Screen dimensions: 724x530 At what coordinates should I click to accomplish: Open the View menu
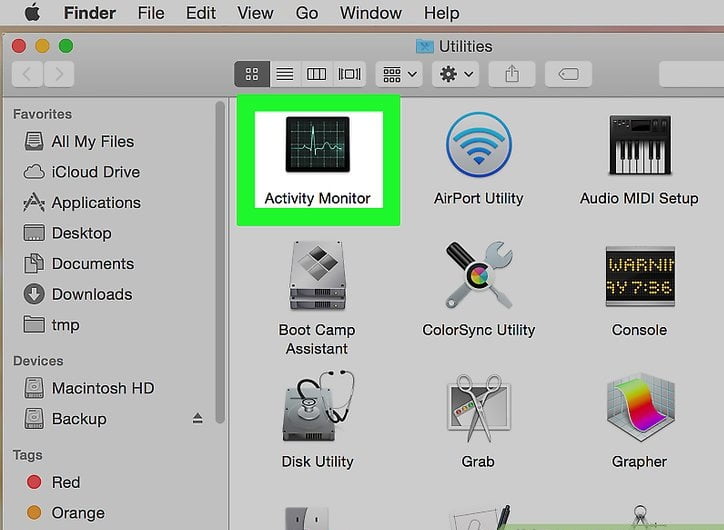255,13
